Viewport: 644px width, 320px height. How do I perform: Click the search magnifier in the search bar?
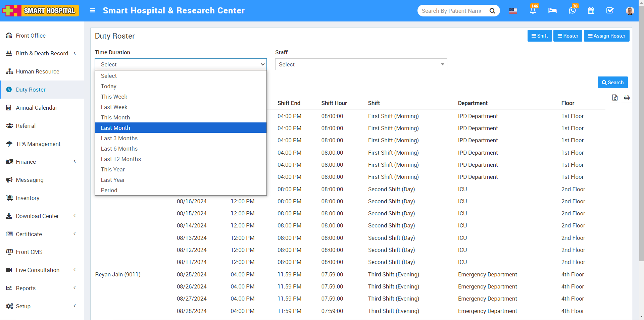492,10
